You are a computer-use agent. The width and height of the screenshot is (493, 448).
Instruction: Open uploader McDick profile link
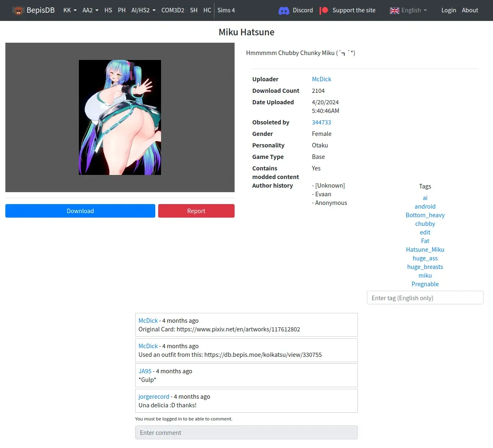click(x=321, y=79)
